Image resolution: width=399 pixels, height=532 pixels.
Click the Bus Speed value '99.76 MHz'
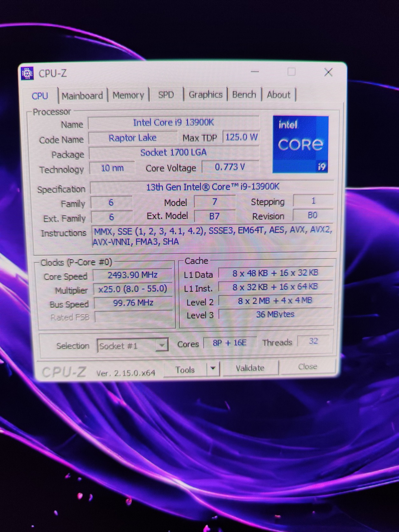coord(133,303)
